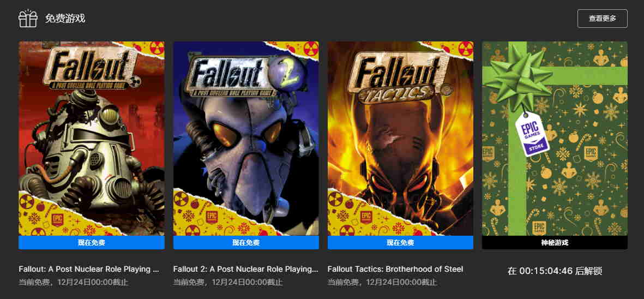Click 现在免费 banner under Fallout 2

point(246,242)
